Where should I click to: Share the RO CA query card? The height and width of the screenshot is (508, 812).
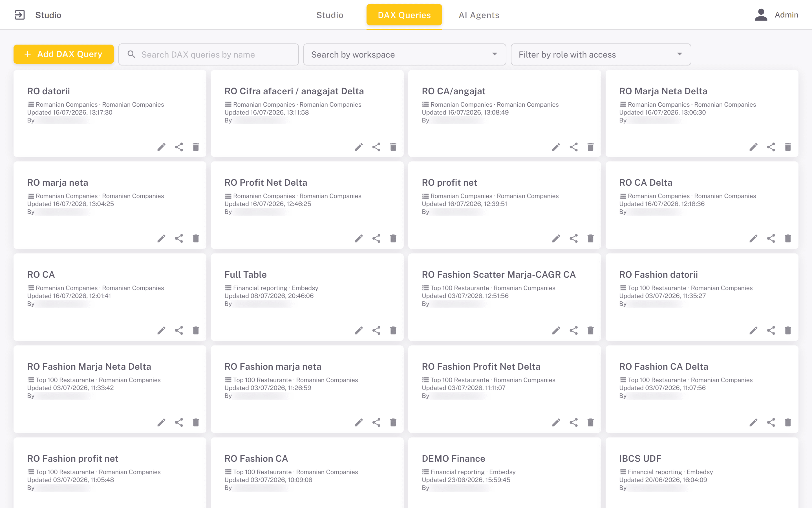click(179, 330)
